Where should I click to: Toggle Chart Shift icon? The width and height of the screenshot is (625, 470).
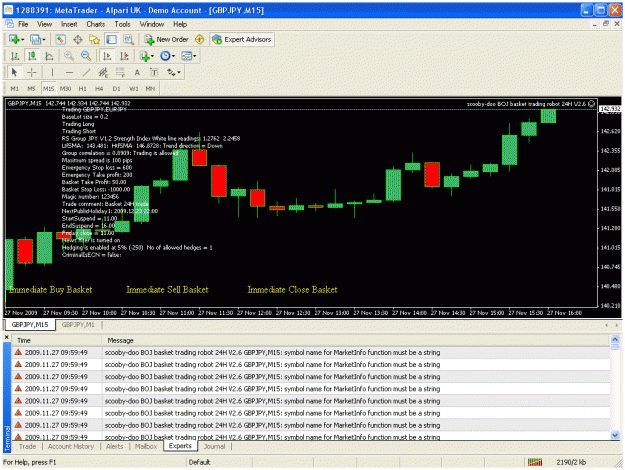(124, 56)
